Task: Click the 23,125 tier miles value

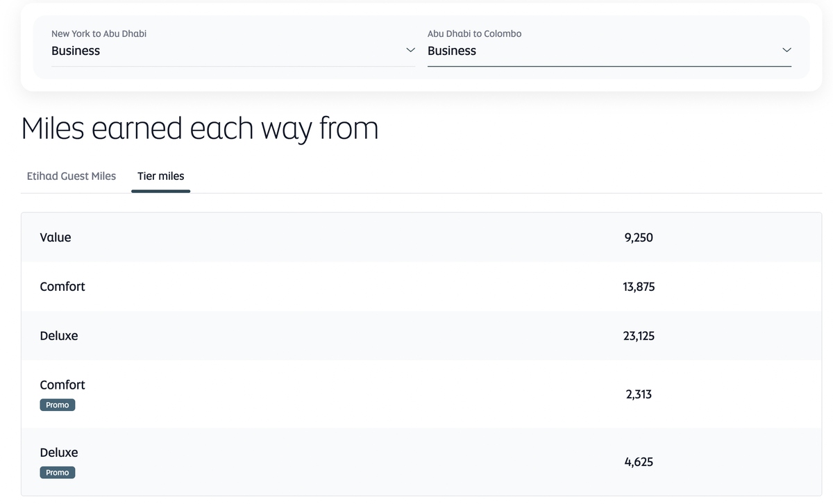Action: 639,336
